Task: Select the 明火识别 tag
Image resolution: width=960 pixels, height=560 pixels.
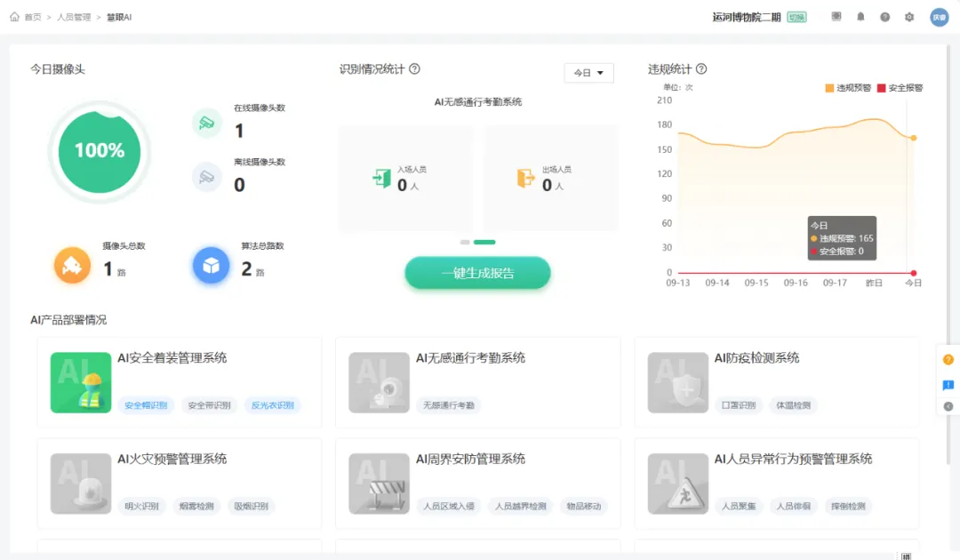Action: coord(141,506)
